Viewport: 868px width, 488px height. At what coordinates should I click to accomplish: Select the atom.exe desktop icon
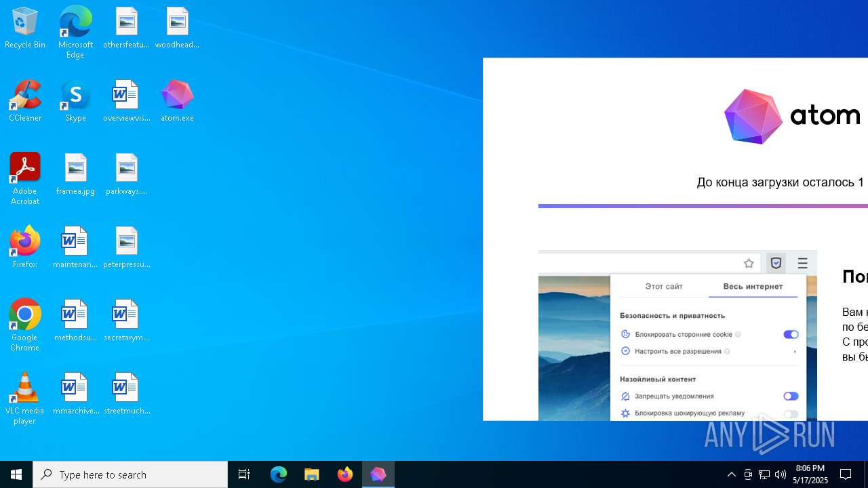[x=177, y=101]
